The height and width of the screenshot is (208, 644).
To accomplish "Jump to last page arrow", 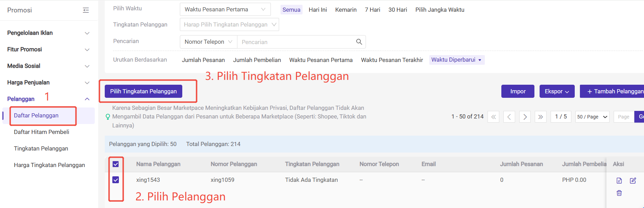I will pos(540,117).
